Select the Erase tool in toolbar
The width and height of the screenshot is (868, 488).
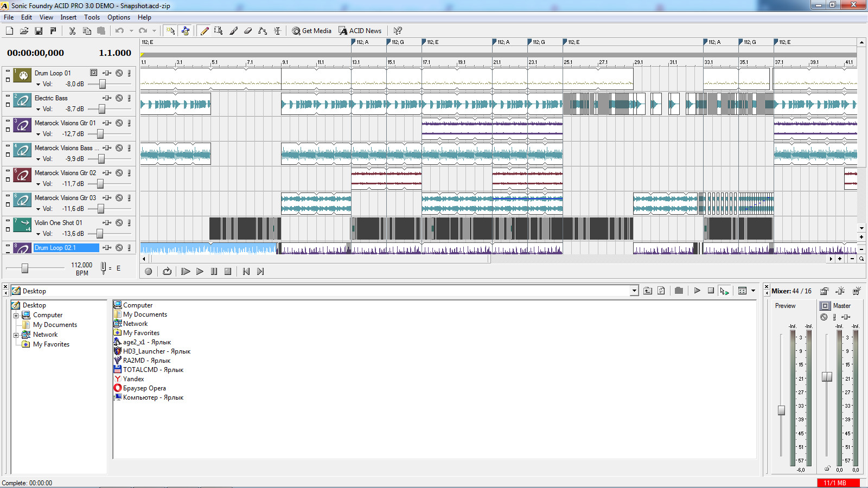pos(248,31)
